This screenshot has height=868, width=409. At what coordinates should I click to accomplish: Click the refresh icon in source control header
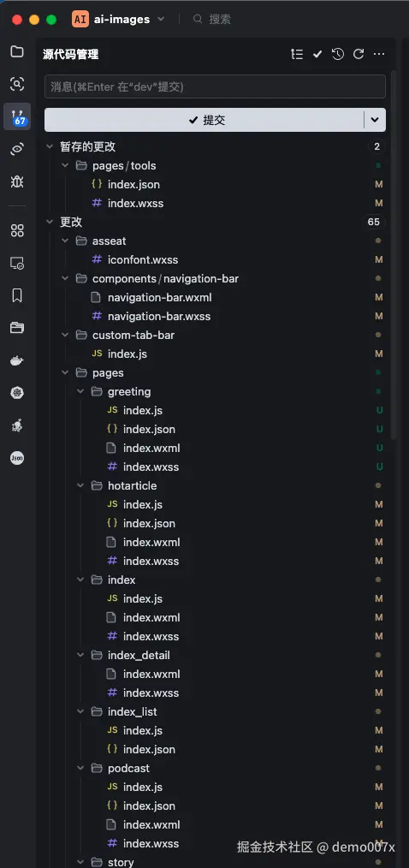359,54
